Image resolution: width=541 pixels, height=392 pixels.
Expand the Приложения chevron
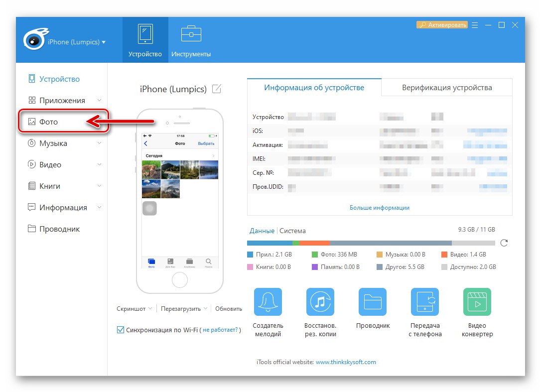coord(99,100)
